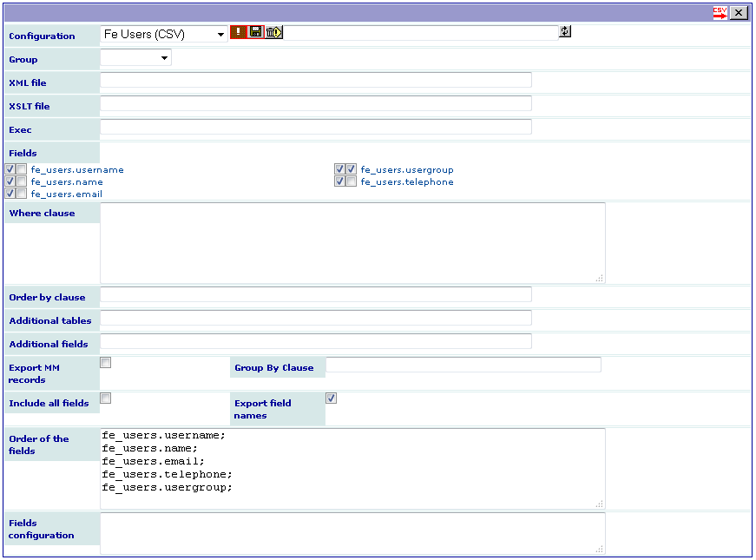Save the configuration with the floppy disk icon
This screenshot has width=756, height=560.
tap(255, 32)
